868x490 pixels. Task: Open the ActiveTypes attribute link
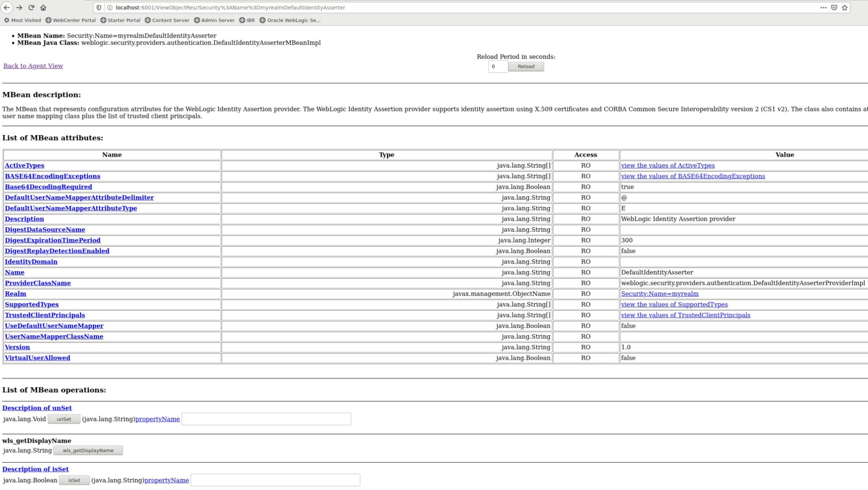pyautogui.click(x=25, y=165)
